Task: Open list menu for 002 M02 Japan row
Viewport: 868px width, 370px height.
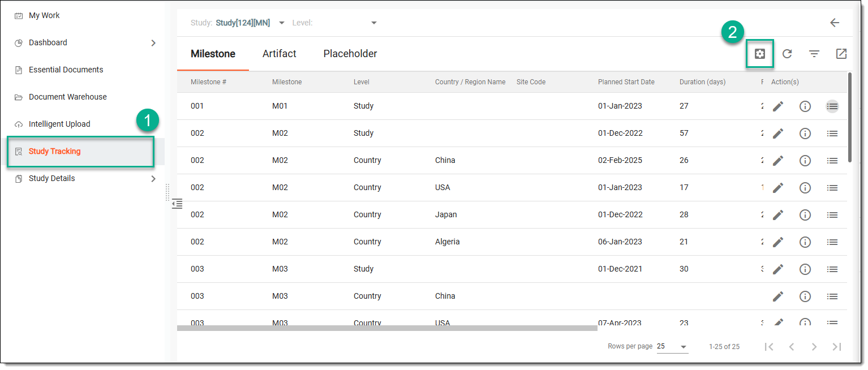Action: pos(832,215)
